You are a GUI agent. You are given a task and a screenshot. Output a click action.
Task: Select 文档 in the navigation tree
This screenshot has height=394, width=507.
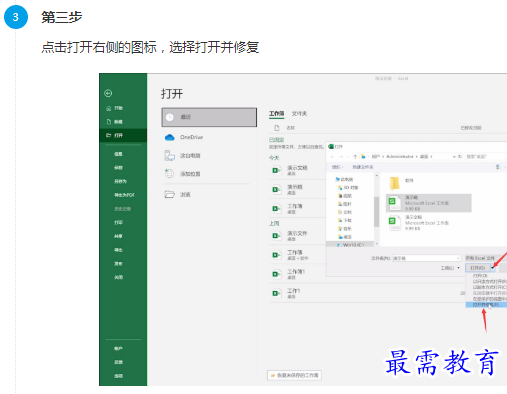point(345,212)
